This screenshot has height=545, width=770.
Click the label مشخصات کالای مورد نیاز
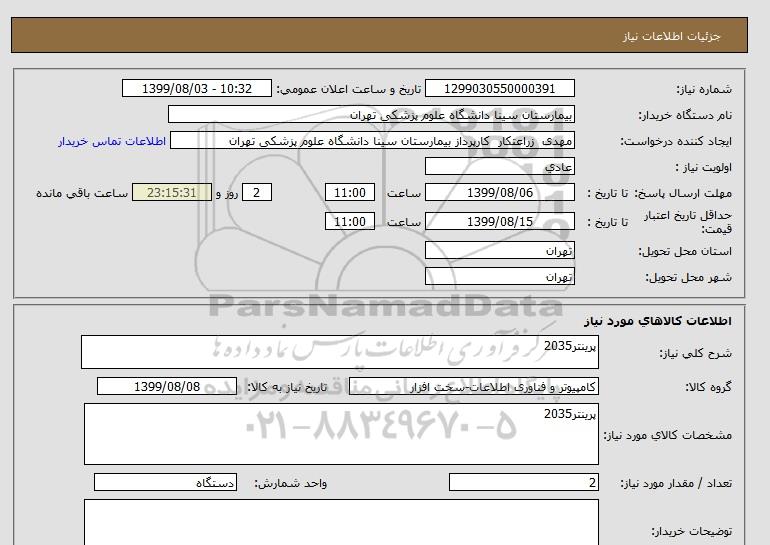click(x=668, y=435)
